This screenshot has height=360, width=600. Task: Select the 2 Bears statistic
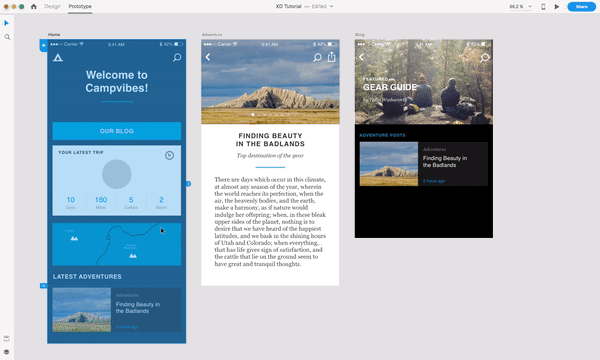(161, 203)
